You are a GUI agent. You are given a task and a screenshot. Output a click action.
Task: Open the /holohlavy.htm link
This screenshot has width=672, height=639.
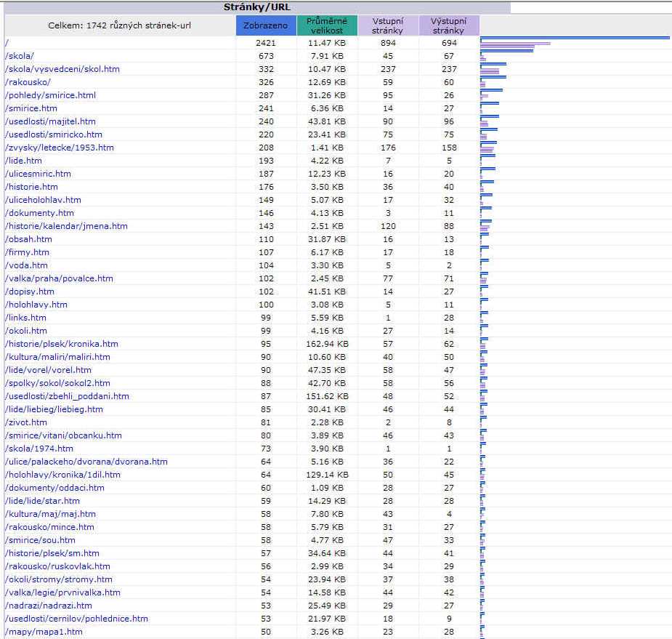coord(36,305)
